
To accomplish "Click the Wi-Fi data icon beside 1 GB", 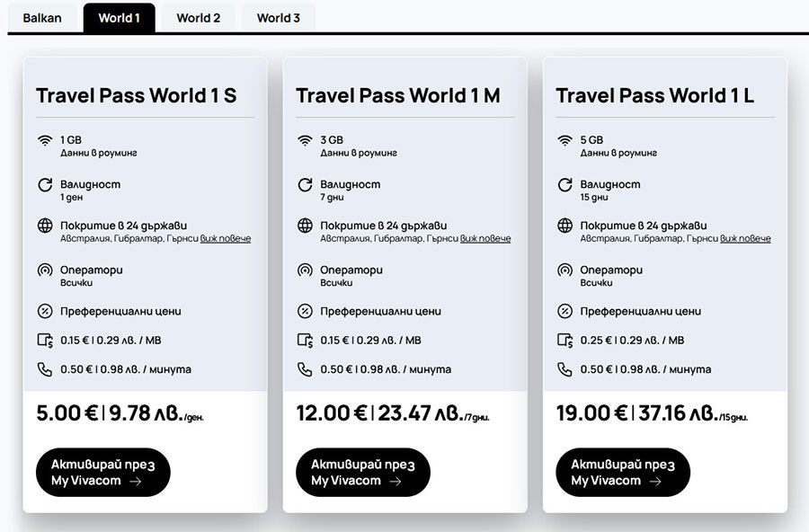I will click(x=45, y=140).
